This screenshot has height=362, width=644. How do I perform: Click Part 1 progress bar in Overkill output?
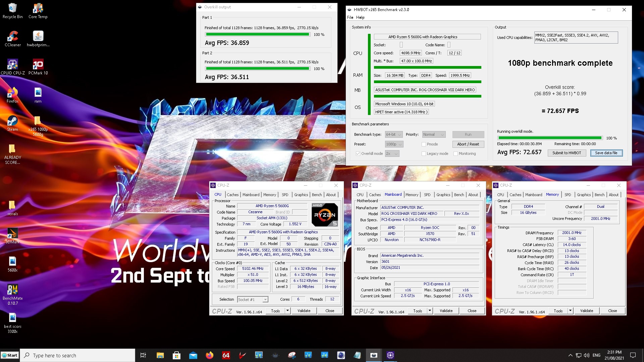point(257,35)
